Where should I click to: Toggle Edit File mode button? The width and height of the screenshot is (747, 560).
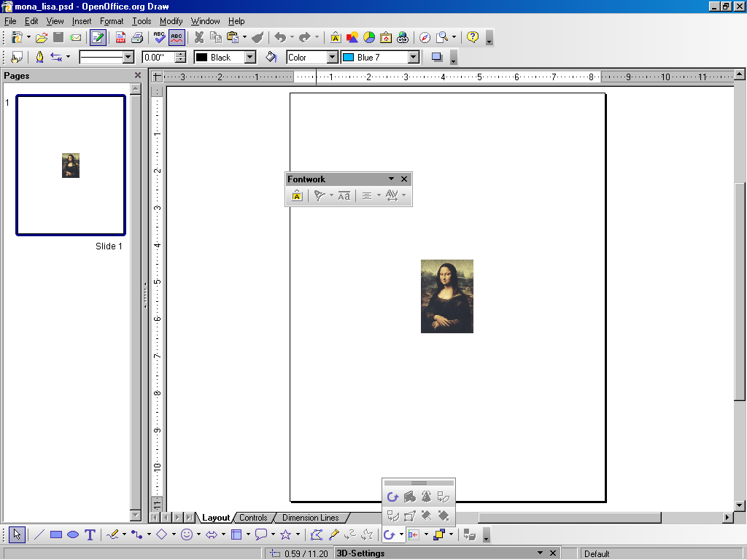click(x=98, y=37)
